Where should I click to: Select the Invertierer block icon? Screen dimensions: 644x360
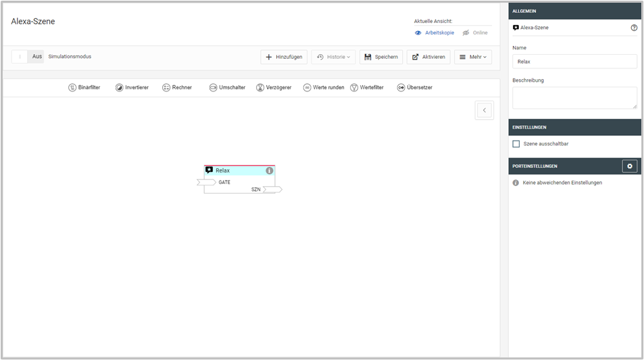click(x=120, y=87)
